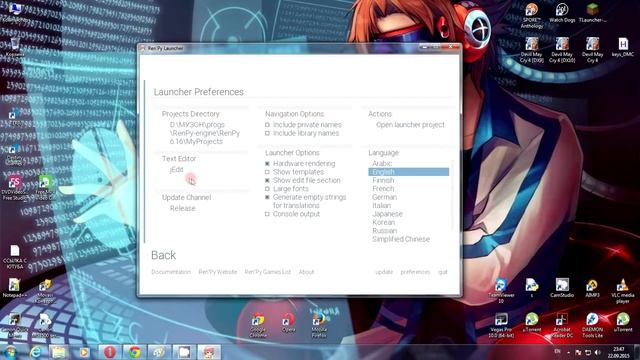Click the EN language indicator in tray
The height and width of the screenshot is (360, 640).
[x=557, y=352]
